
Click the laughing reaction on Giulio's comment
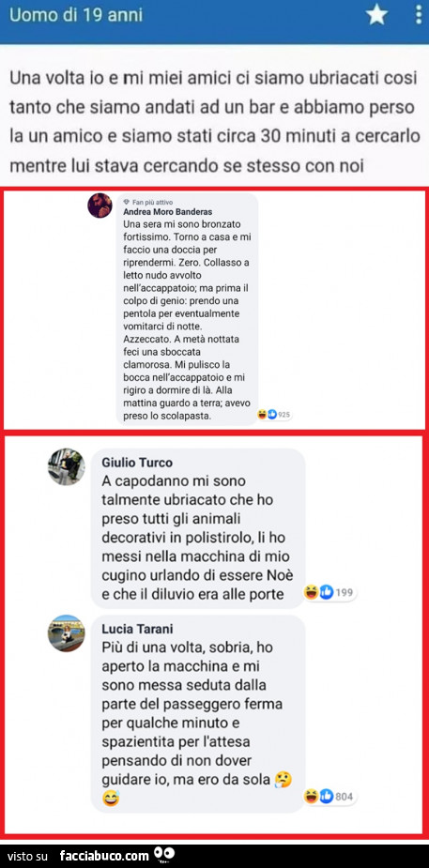[311, 593]
